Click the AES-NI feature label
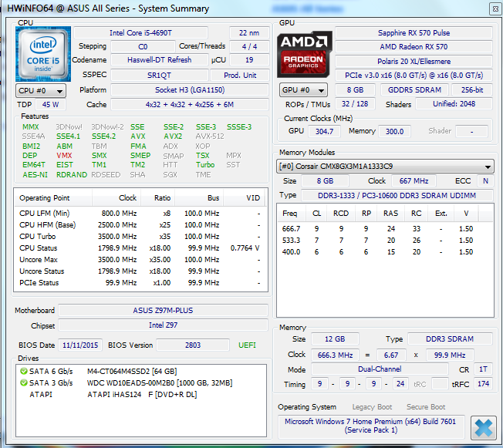 (35, 175)
